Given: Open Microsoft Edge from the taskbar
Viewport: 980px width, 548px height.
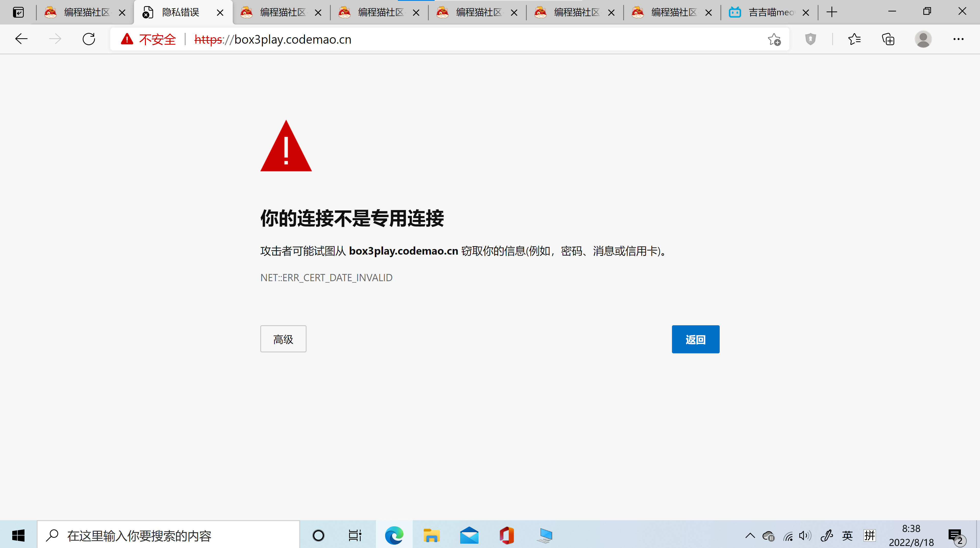Looking at the screenshot, I should pos(394,535).
